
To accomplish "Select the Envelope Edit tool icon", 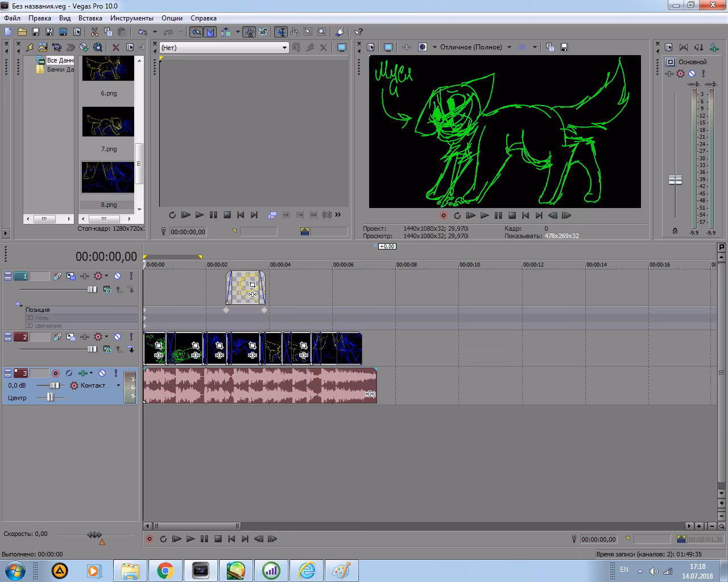I will 295,32.
